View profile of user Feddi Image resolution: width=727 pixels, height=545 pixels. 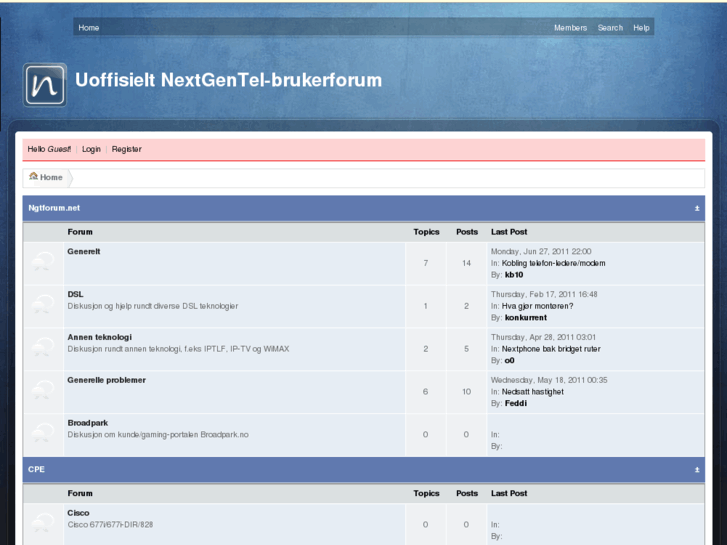point(516,404)
